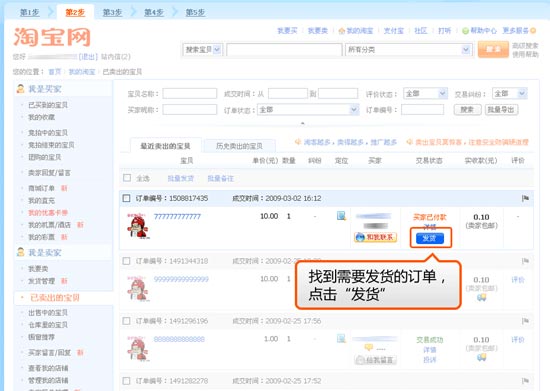Click the blue 发货 button
Image resolution: width=550 pixels, height=391 pixels.
point(430,238)
